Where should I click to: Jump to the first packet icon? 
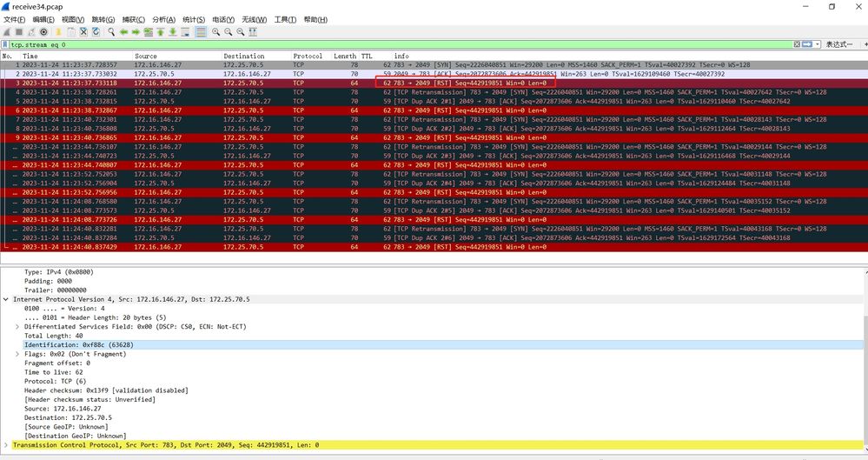click(x=161, y=32)
